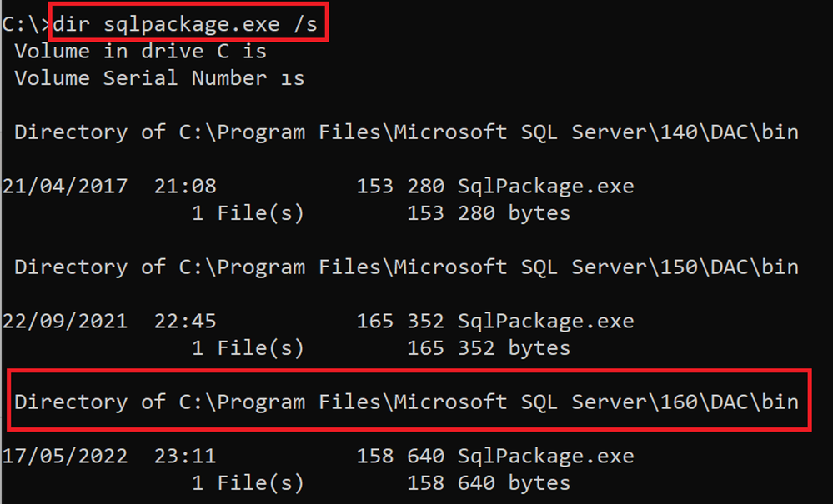The image size is (833, 504).
Task: Click the SqlPackage.exe file sized 153 280
Action: 545,187
